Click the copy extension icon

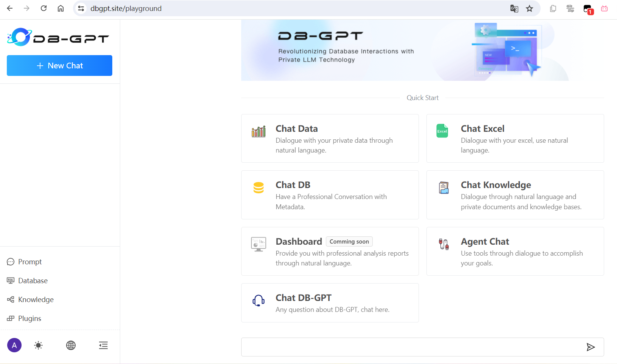[x=553, y=8]
